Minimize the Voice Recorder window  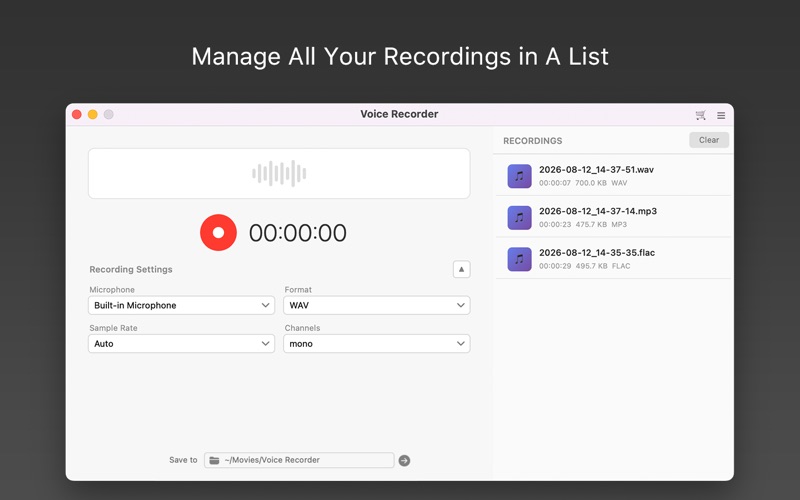(92, 114)
